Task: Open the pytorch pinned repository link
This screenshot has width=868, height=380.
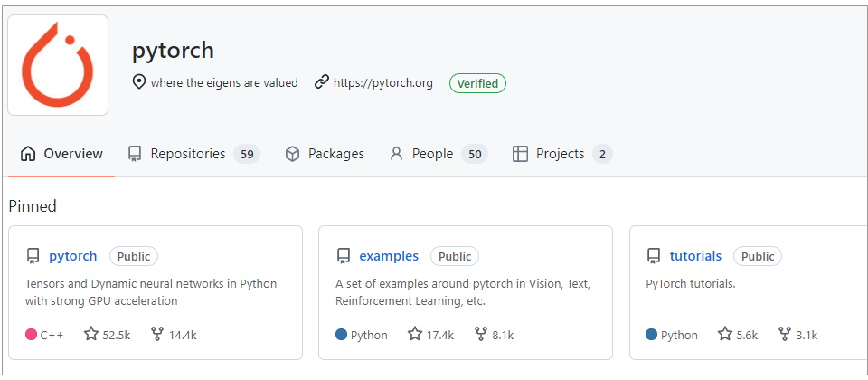Action: point(72,256)
